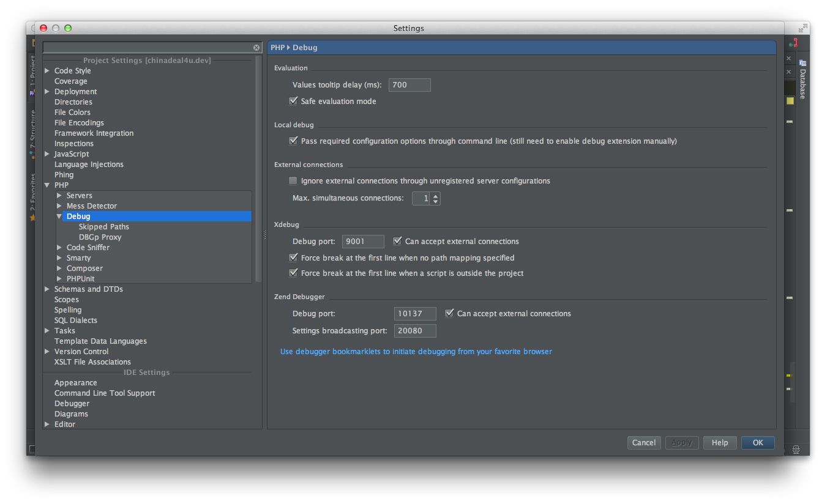Collapse the PHP tree node
The width and height of the screenshot is (819, 504).
47,185
